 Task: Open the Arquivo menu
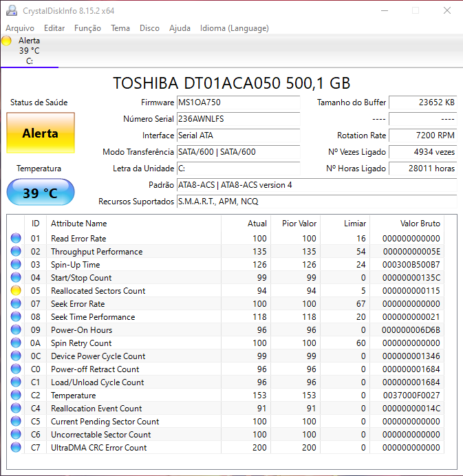pos(20,28)
